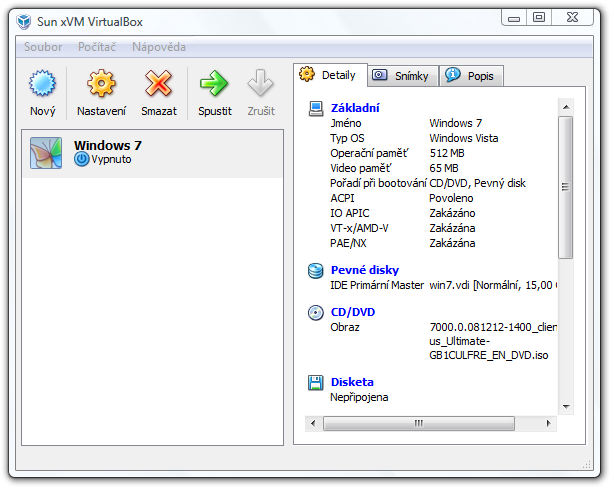614x490 pixels.
Task: Switch to the Snímky tab
Action: tap(403, 76)
